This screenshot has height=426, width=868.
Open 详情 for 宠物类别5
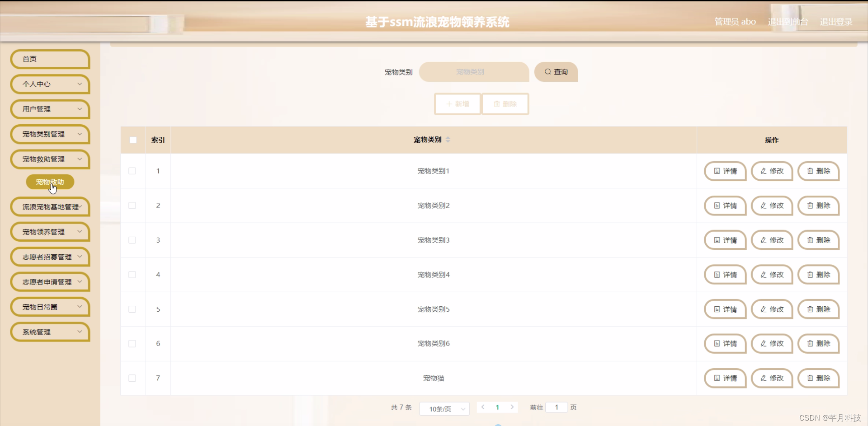pos(725,309)
